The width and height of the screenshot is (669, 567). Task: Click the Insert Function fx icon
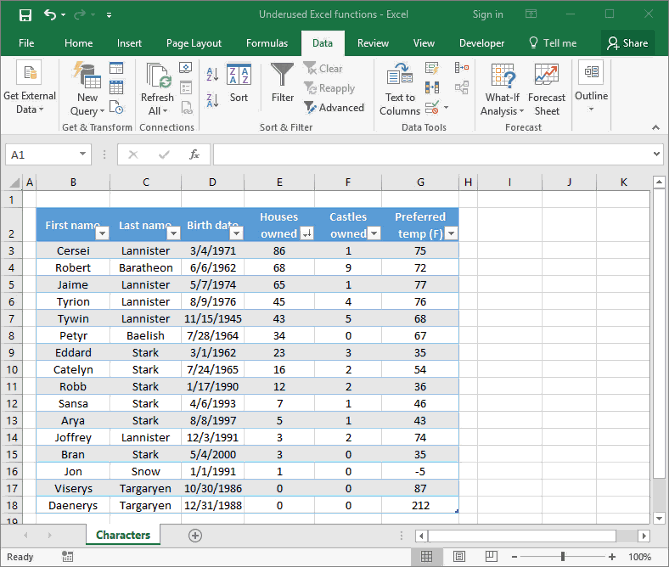[x=194, y=155]
